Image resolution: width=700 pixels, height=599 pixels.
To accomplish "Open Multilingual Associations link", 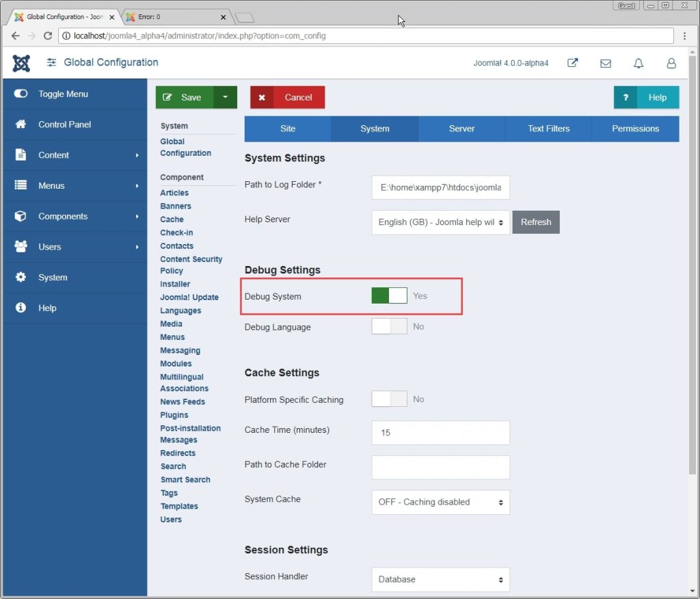I will [x=184, y=383].
